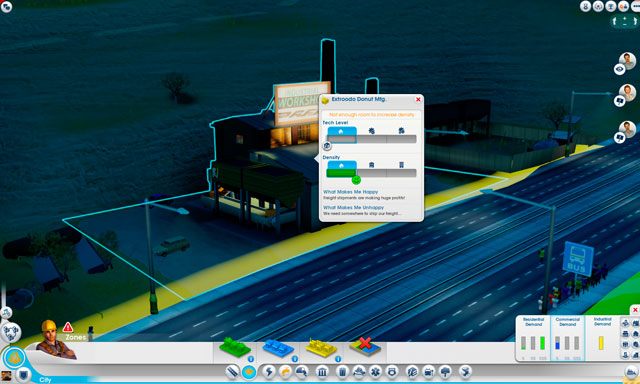The height and width of the screenshot is (384, 640).
Task: Open 'What Makes Me Unhappy' link
Action: pos(353,208)
